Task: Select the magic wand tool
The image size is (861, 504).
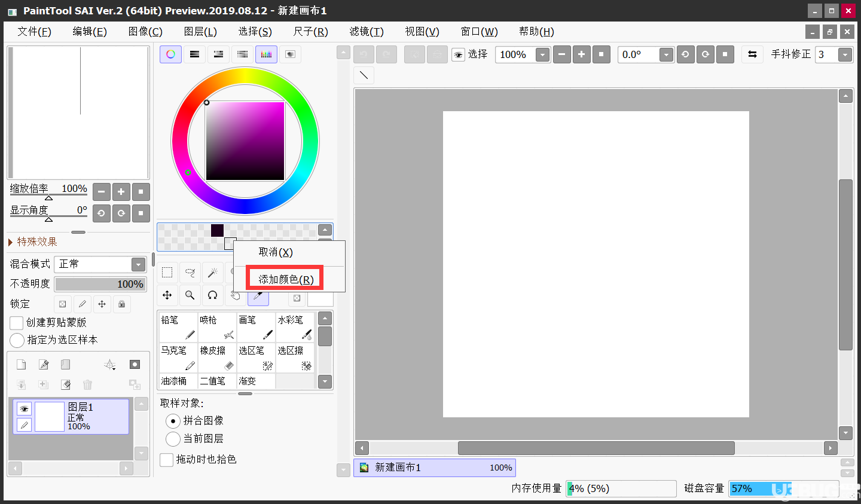Action: (212, 273)
